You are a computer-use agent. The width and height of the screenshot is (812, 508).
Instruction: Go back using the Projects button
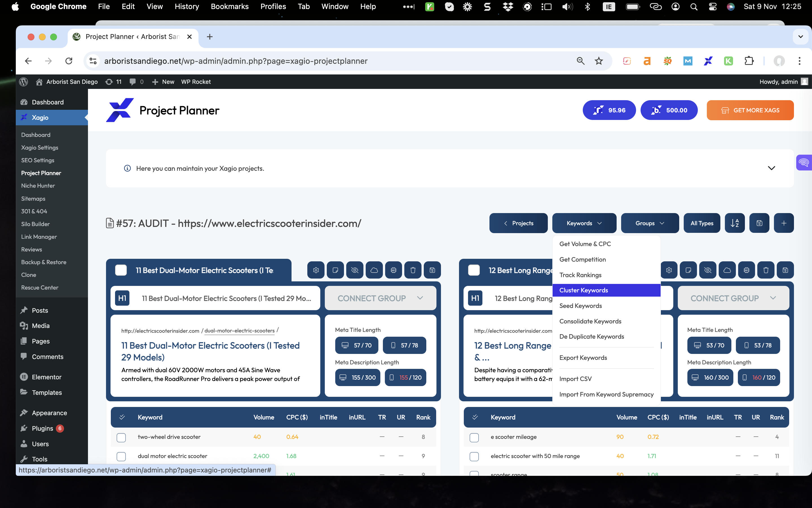518,223
